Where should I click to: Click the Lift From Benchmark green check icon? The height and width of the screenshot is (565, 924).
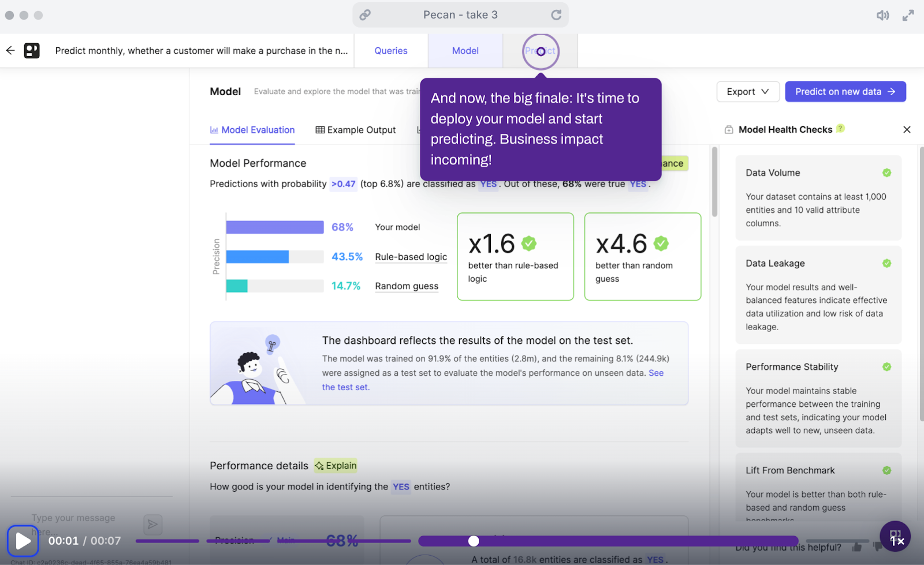click(886, 470)
